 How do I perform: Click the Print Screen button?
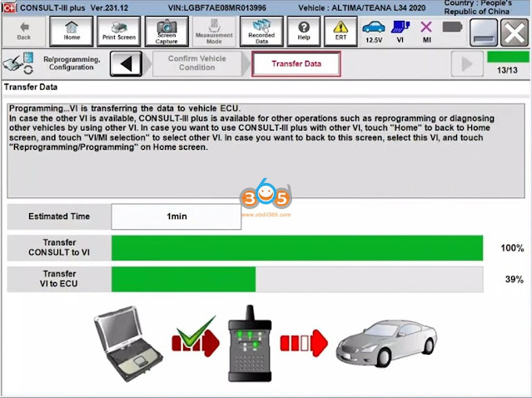tap(119, 31)
